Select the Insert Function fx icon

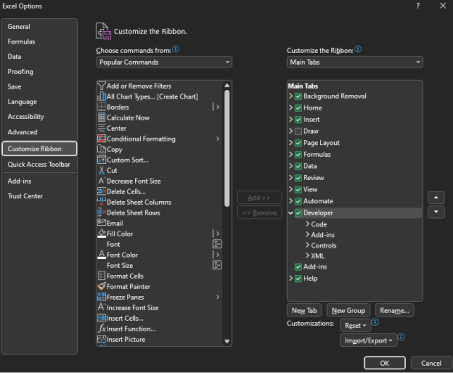101,329
